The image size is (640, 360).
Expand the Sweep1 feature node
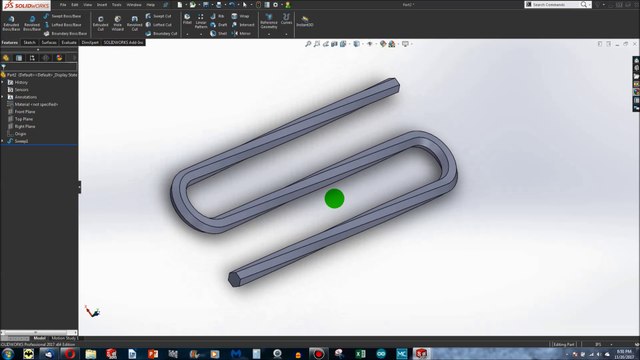pos(2,141)
